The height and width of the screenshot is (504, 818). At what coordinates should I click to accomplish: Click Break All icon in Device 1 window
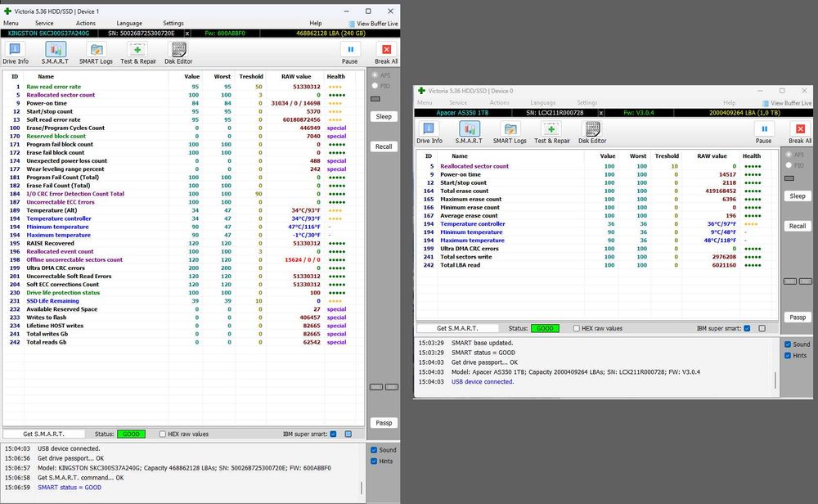387,49
